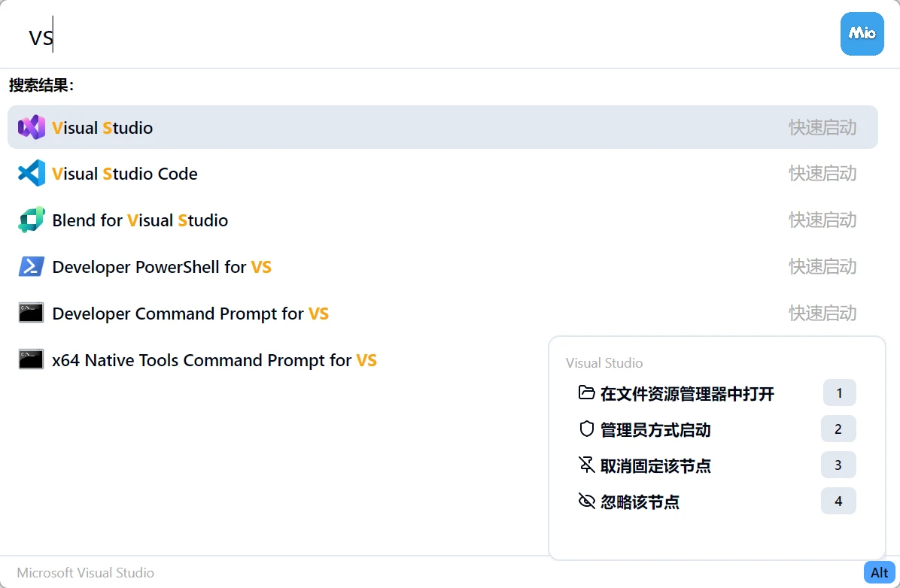Screen dimensions: 900x588
Task: Choose 忽略该节点 in the context menu
Action: [x=640, y=502]
